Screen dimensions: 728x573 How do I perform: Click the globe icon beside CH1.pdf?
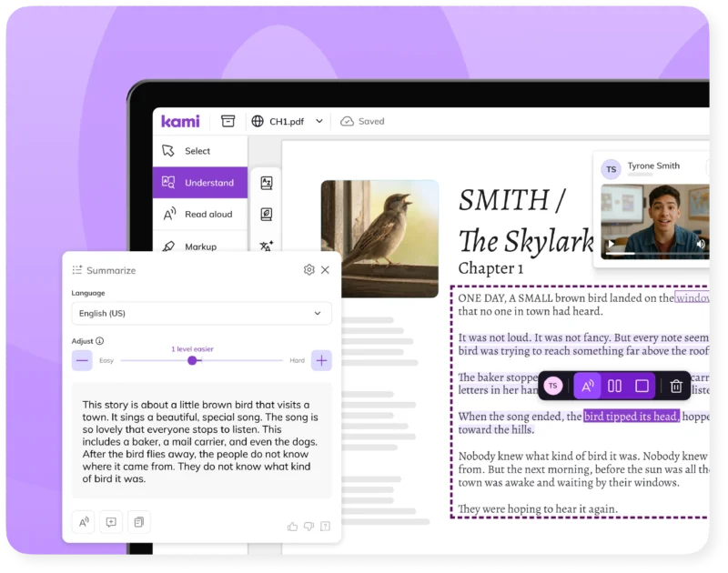(x=258, y=121)
